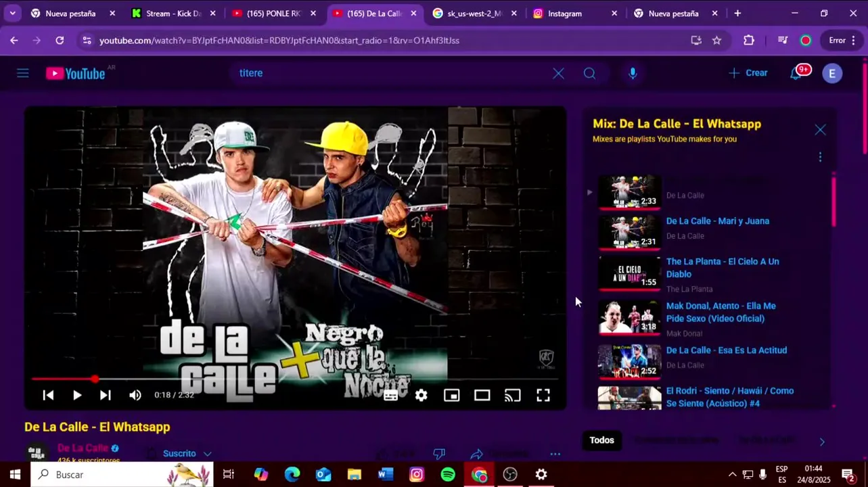Viewport: 868px width, 487px height.
Task: Clear the search text with the X
Action: pyautogui.click(x=558, y=73)
